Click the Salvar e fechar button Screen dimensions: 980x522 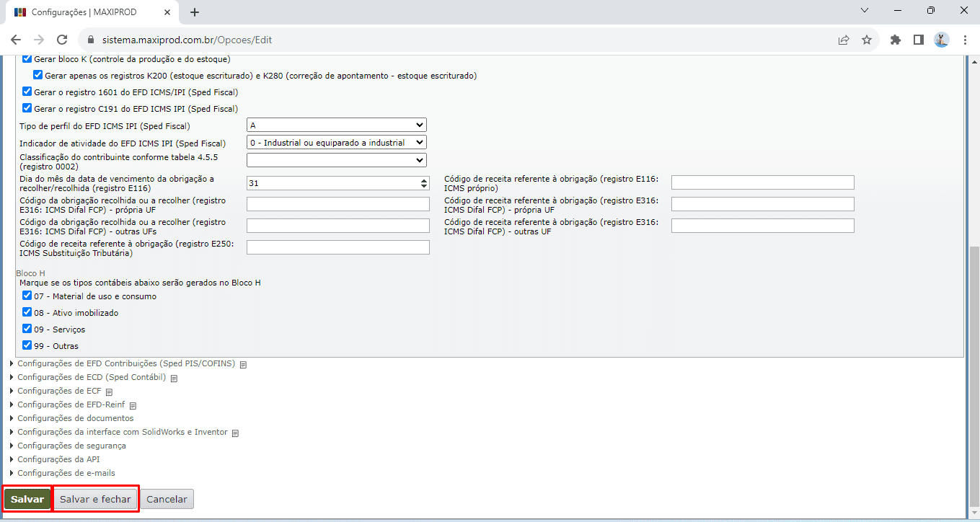(x=95, y=499)
